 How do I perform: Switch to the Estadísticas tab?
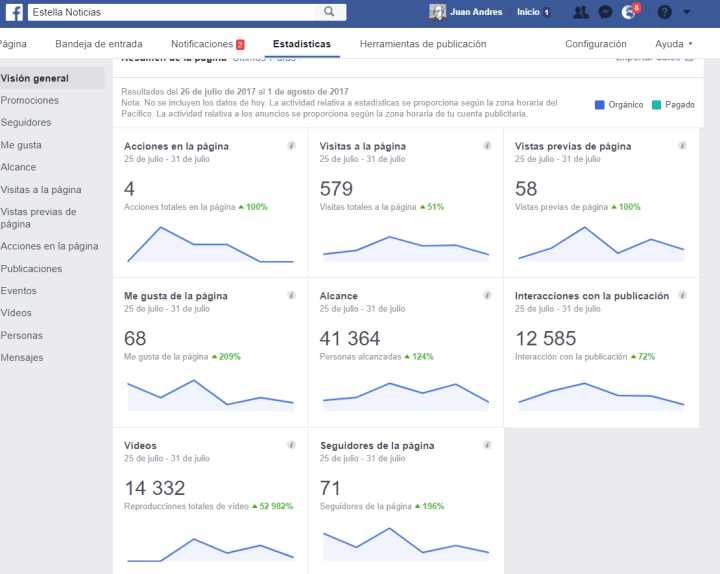pyautogui.click(x=301, y=44)
